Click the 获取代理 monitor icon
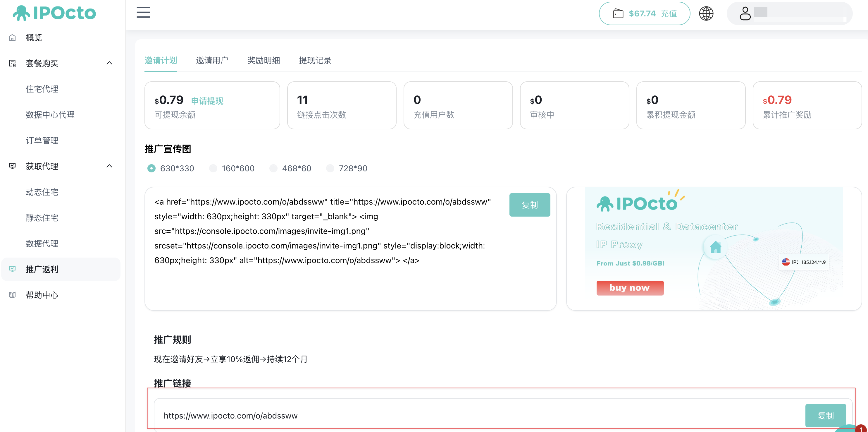Image resolution: width=868 pixels, height=432 pixels. 13,166
